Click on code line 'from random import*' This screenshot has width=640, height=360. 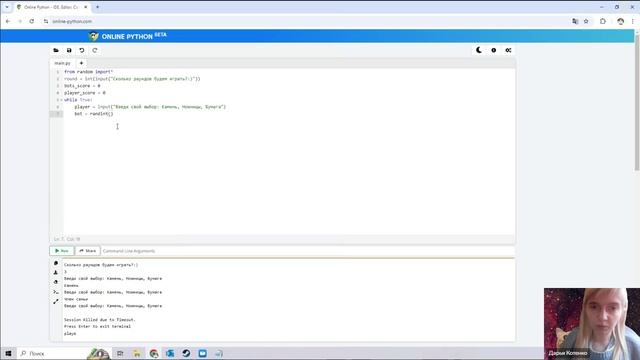pyautogui.click(x=89, y=72)
